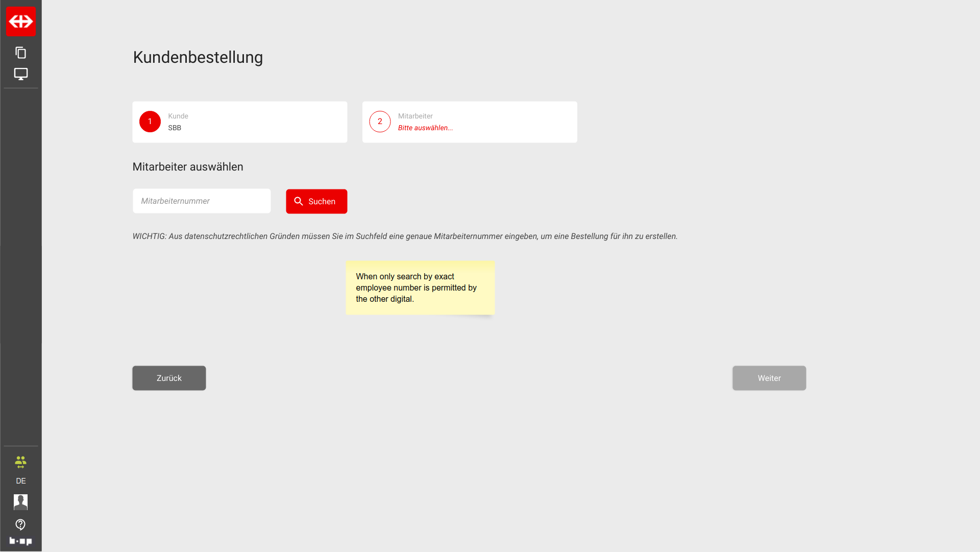Click 'Bitte auswählen...' red text
Screen dimensions: 980x552
tap(425, 128)
